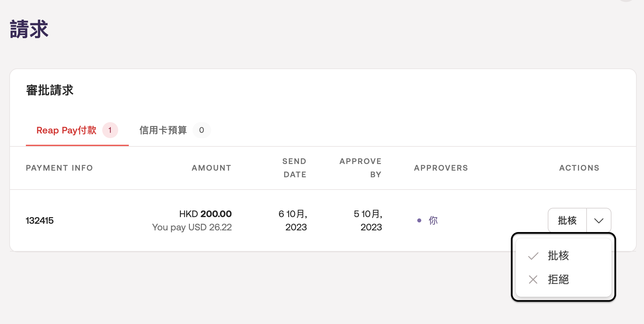The image size is (644, 324).
Task: Click the checkmark icon beside 批核 in menu
Action: tap(533, 256)
